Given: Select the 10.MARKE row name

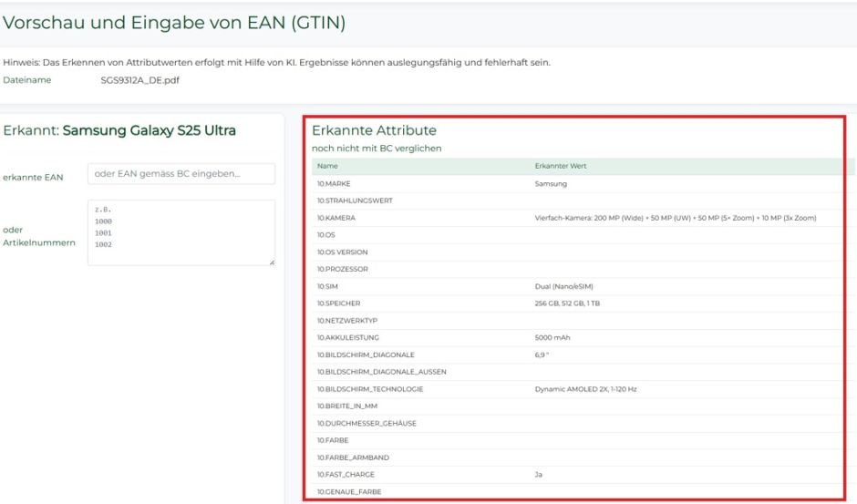Looking at the screenshot, I should coord(334,184).
